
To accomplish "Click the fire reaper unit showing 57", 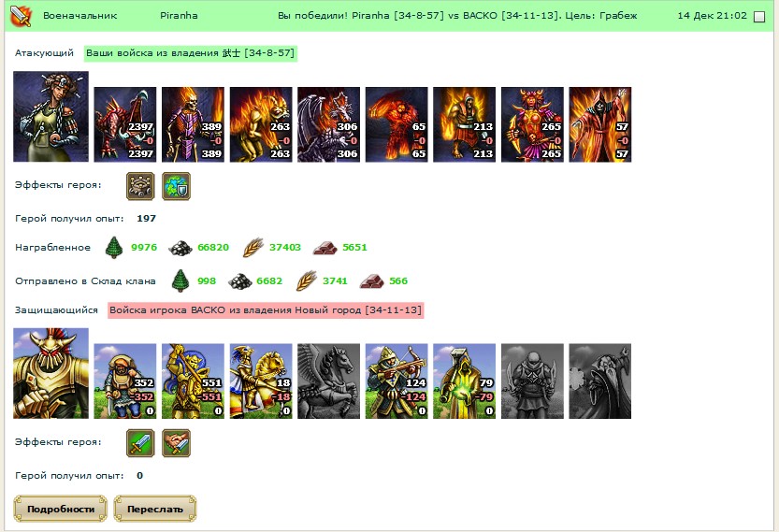I will click(599, 124).
